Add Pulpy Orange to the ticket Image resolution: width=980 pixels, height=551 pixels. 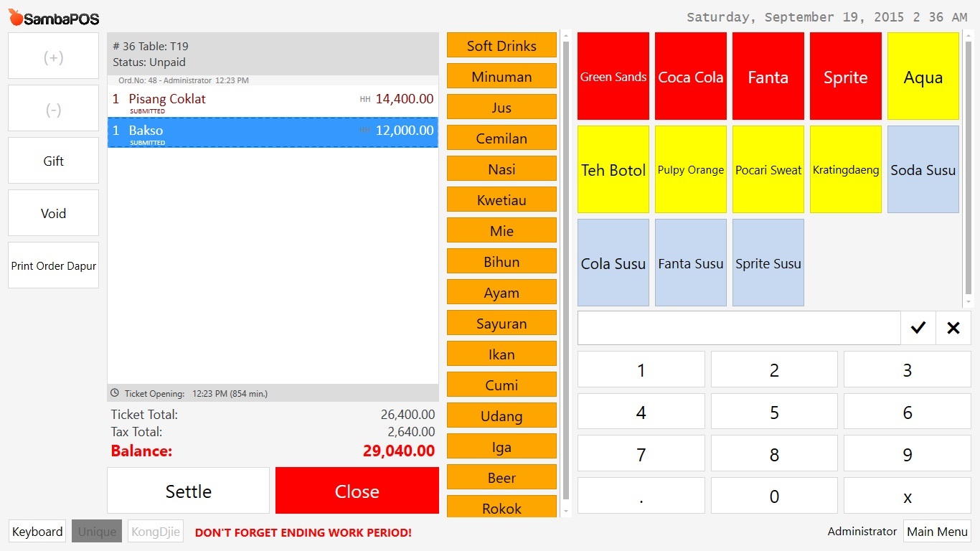691,169
